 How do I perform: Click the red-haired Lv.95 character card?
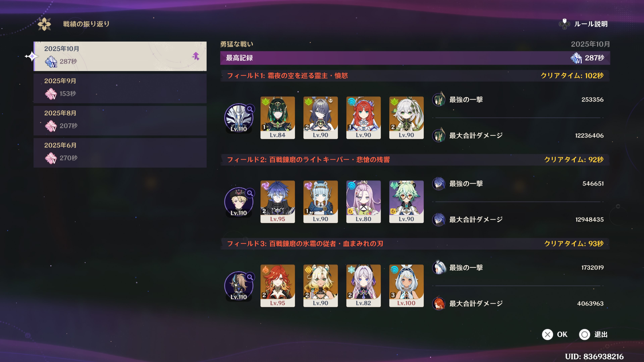278,286
